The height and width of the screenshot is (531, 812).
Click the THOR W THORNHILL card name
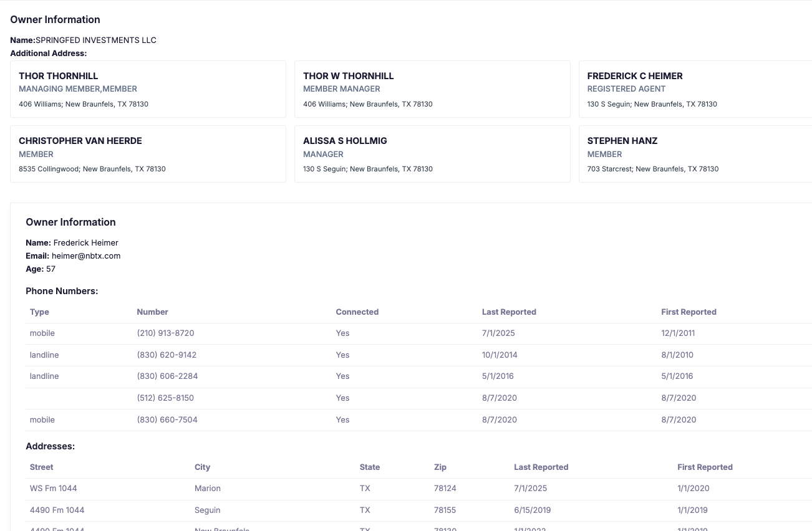pyautogui.click(x=349, y=76)
